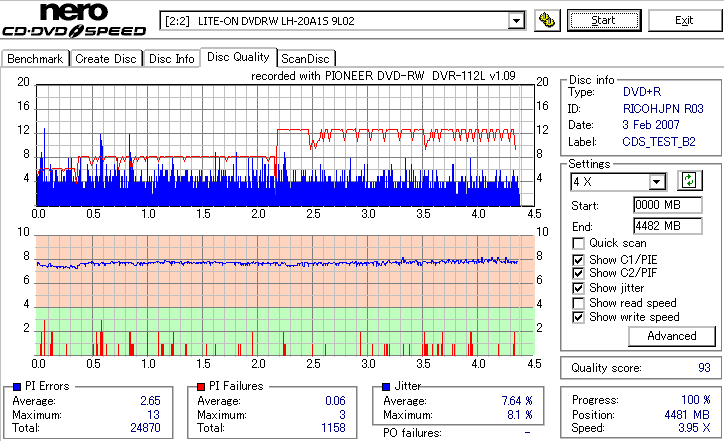Click the Start 0000 MB input field
Viewport: 724px width, 441px height.
pyautogui.click(x=668, y=205)
